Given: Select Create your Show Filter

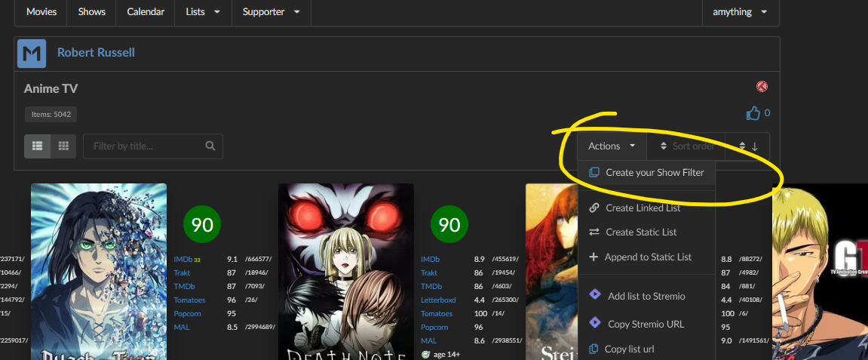Looking at the screenshot, I should [x=646, y=172].
